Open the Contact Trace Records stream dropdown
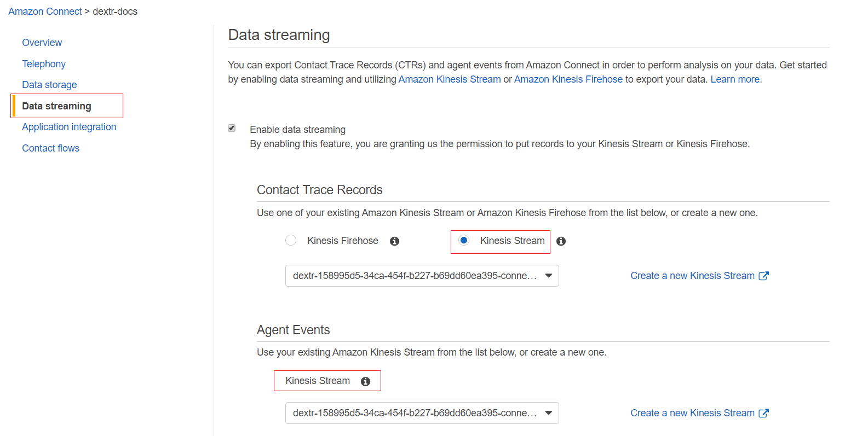This screenshot has height=436, width=868. 422,276
